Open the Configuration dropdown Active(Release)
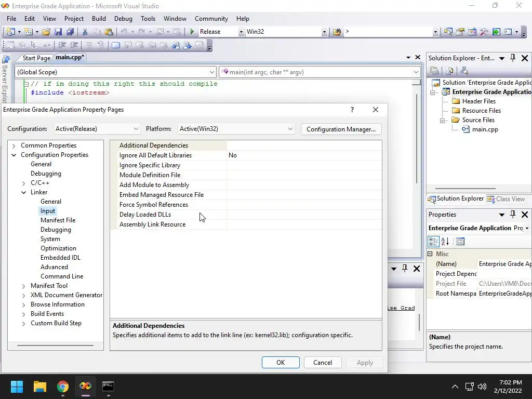 pyautogui.click(x=97, y=129)
